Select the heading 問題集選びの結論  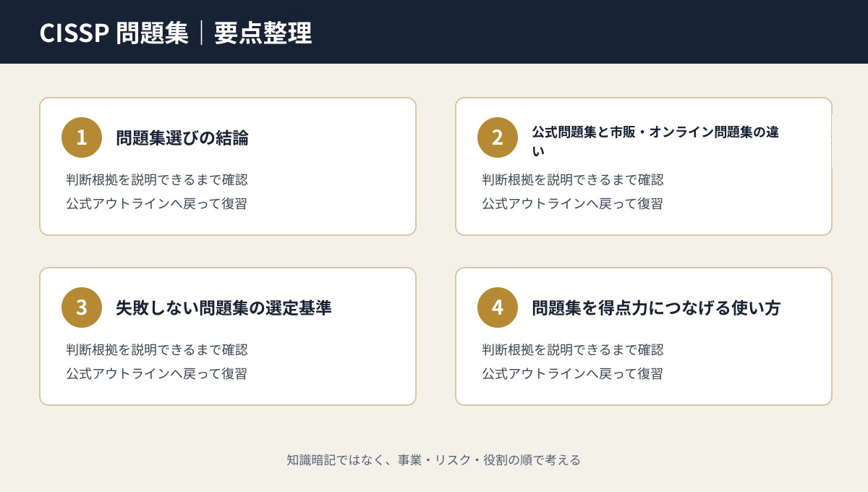pos(182,137)
